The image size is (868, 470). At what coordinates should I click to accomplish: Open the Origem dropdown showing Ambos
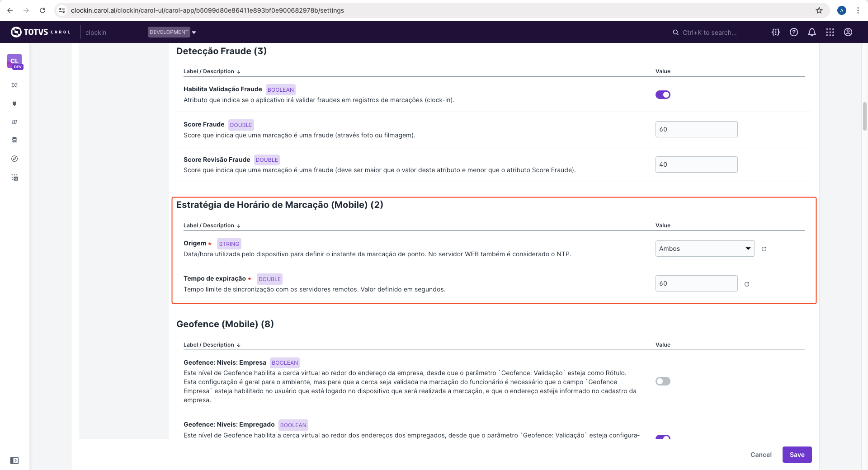click(x=705, y=249)
